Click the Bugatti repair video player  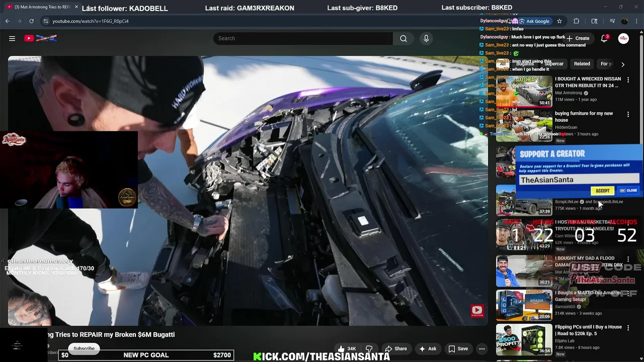click(x=248, y=191)
